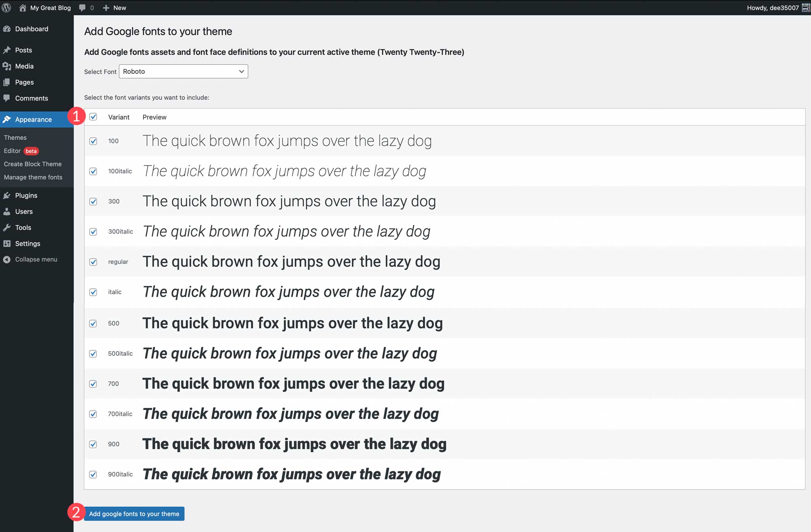Disable the 700italic font variant checkbox

point(93,414)
